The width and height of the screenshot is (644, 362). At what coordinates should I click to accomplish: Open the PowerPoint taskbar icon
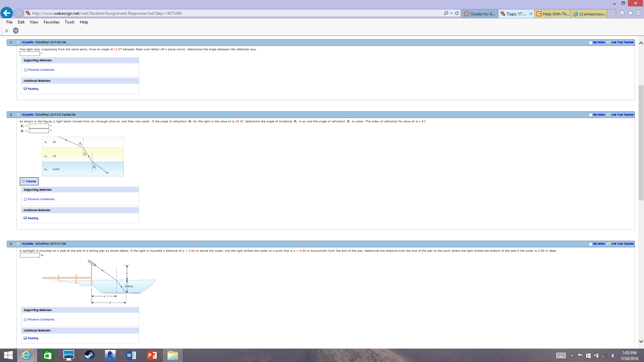pos(152,355)
